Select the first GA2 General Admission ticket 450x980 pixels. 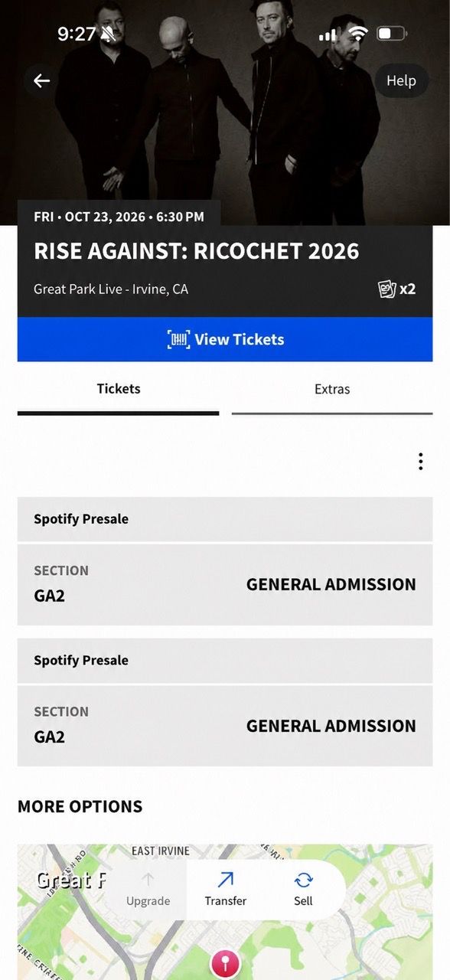pos(225,584)
